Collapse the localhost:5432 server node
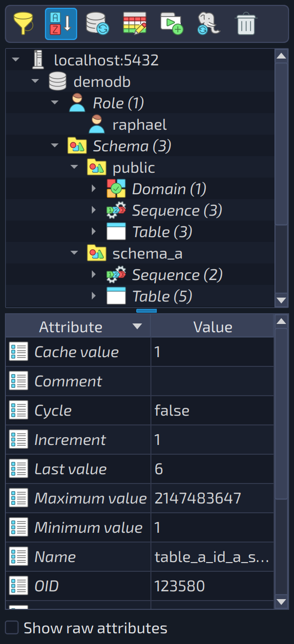The width and height of the screenshot is (294, 644). click(x=16, y=60)
